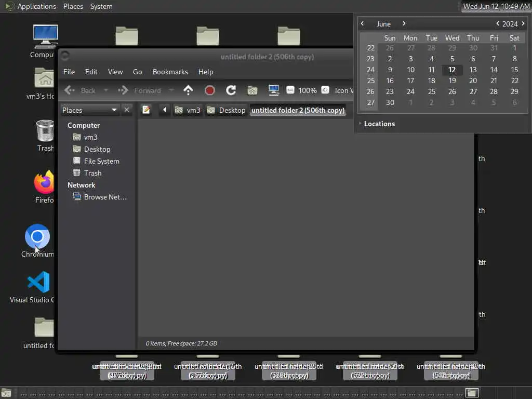Go to previous month in calendar
Image resolution: width=532 pixels, height=399 pixels.
[x=362, y=23]
